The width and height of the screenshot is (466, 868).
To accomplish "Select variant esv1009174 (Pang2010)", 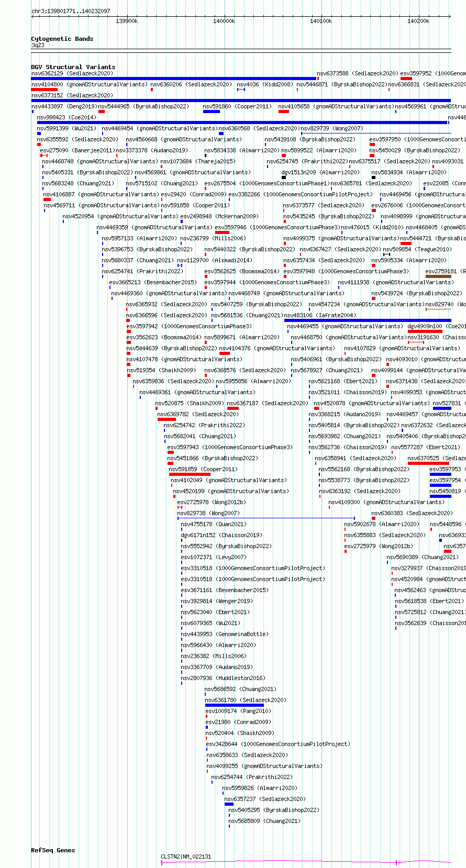I will [238, 711].
